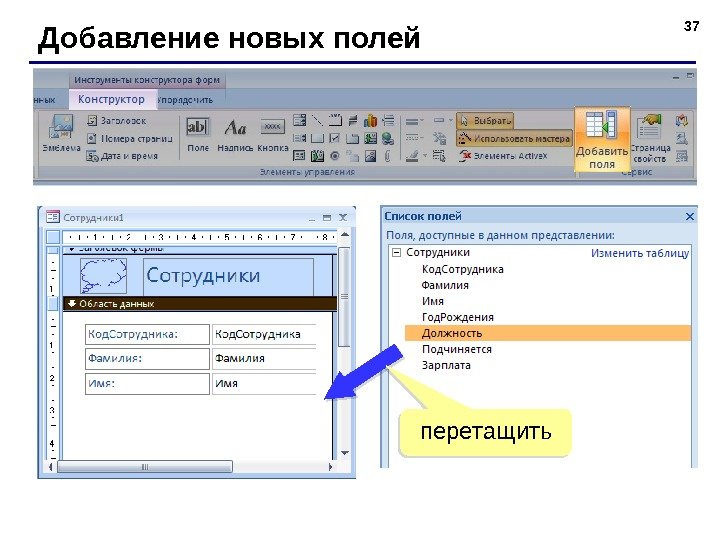Click the Добавить поля button
Image resolution: width=720 pixels, height=540 pixels.
coord(602,140)
